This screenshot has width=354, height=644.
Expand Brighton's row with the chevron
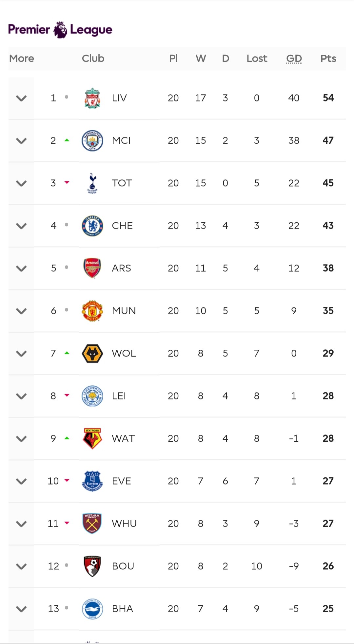(21, 609)
